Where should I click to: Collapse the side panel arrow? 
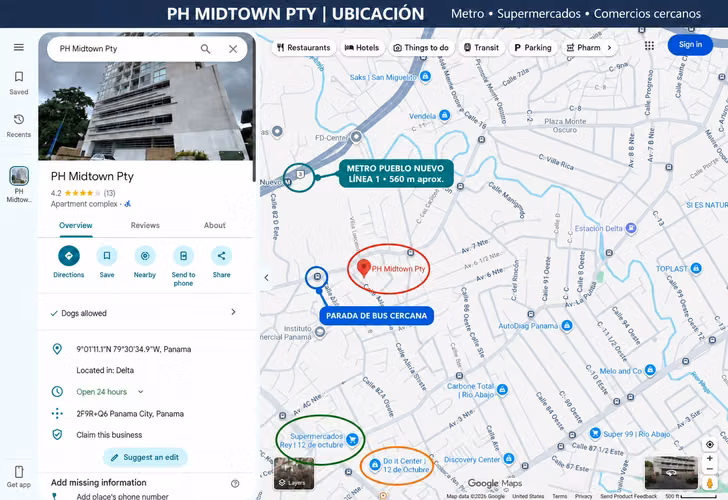coord(266,278)
